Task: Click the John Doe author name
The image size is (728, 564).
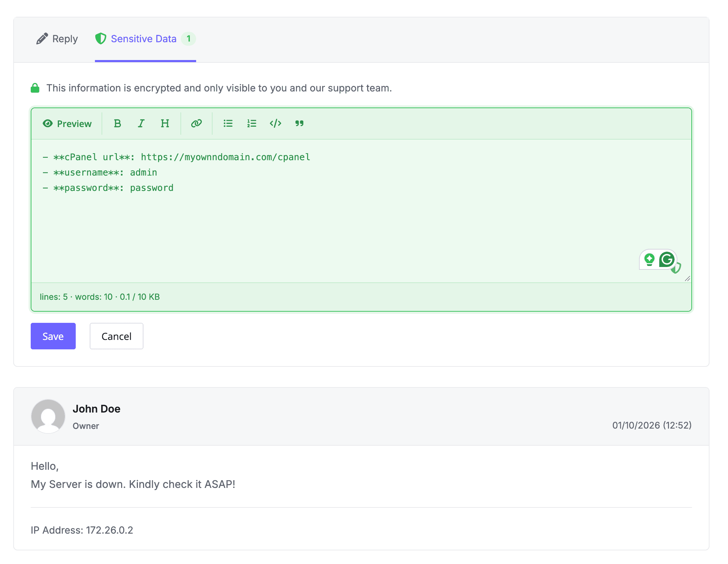Action: click(96, 409)
